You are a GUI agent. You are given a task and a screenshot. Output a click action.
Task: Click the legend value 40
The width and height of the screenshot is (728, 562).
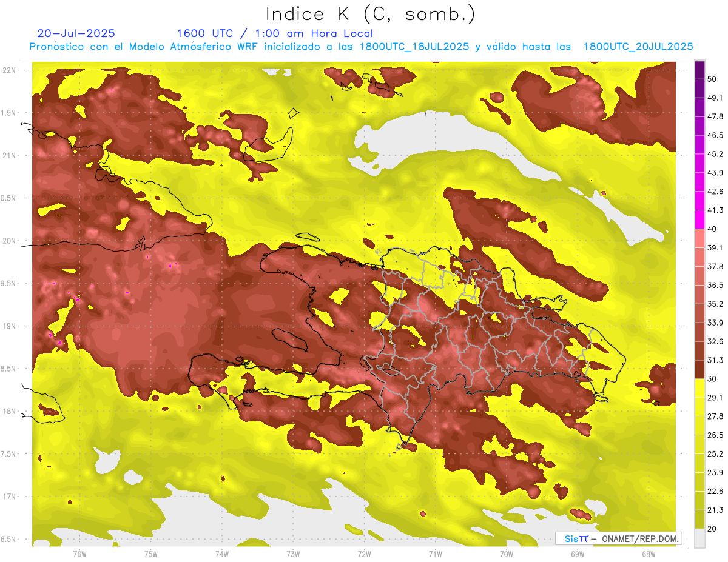click(712, 229)
